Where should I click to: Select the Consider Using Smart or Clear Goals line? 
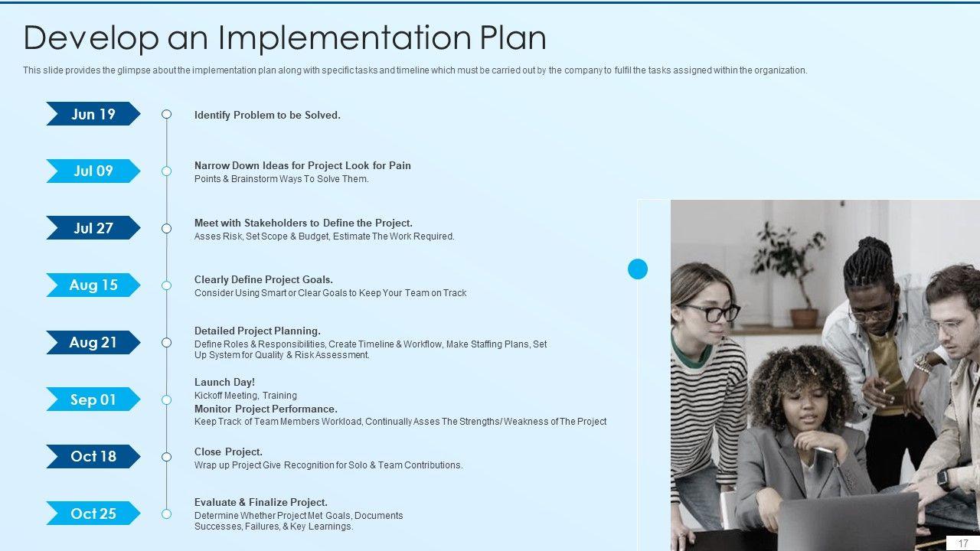pos(330,293)
